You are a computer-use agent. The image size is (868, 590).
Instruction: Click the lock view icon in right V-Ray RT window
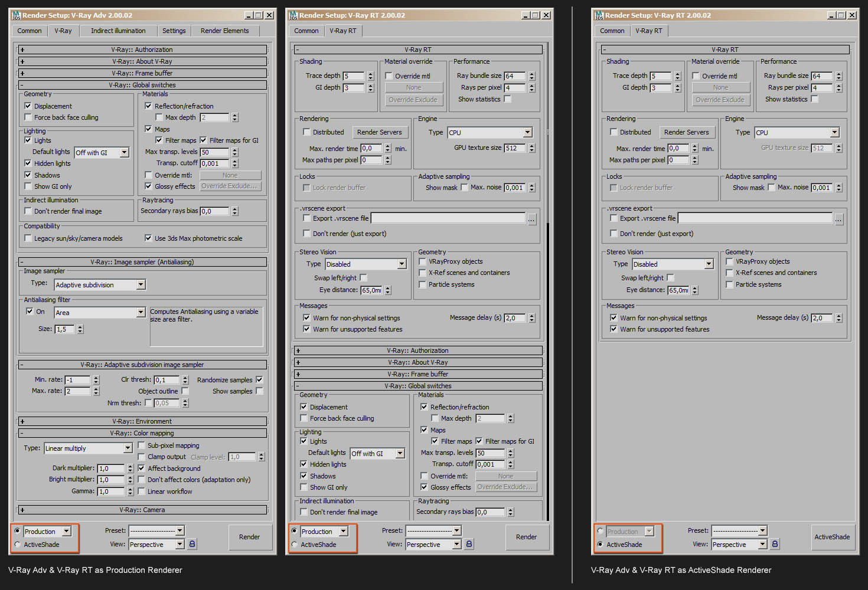[775, 544]
